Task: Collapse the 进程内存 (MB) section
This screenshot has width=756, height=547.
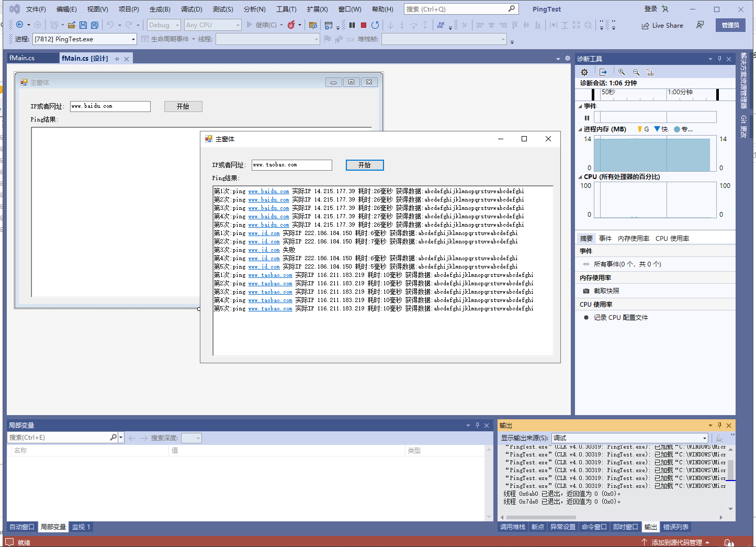Action: pos(580,129)
